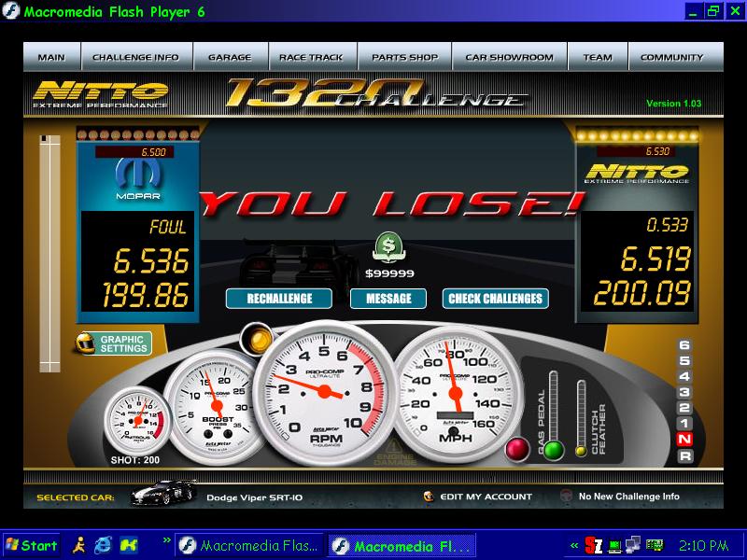Screen dimensions: 747x560
Task: Click the 0.533 reaction time value
Action: (x=668, y=225)
